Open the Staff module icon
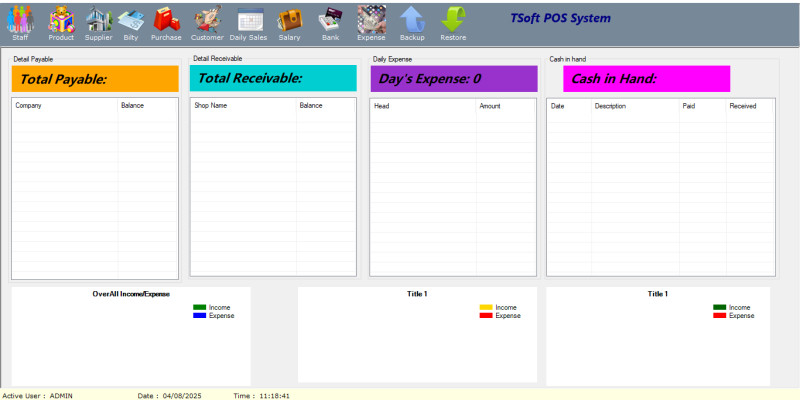 (20, 19)
